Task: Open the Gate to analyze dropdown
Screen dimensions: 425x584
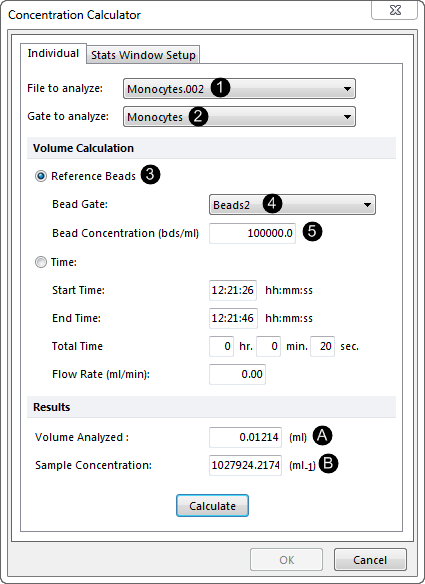Action: pos(239,117)
